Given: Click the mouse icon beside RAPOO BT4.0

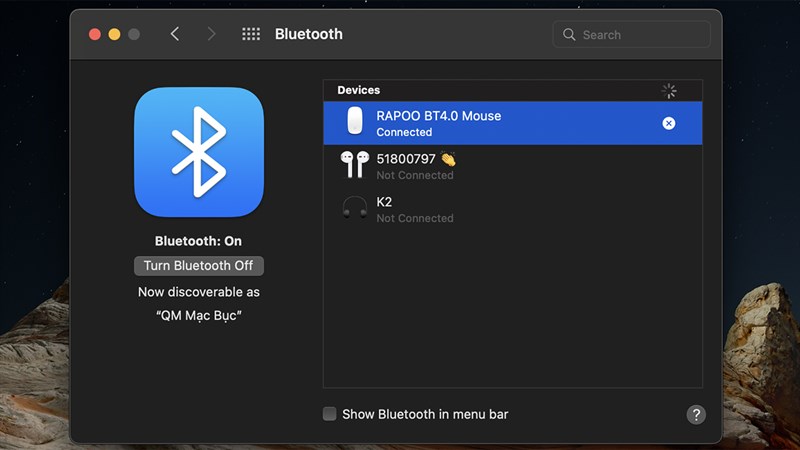Looking at the screenshot, I should [x=355, y=121].
